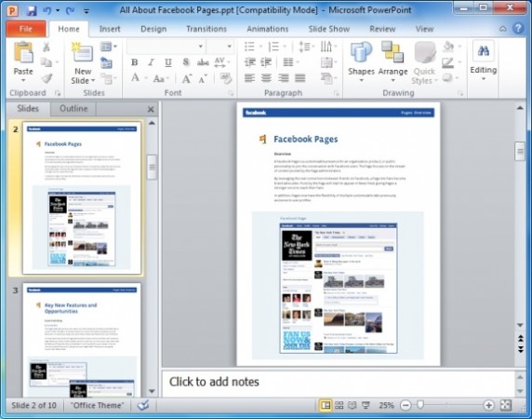Click the Fit slide to window icon
Screen dimensions: 532x419
506,405
